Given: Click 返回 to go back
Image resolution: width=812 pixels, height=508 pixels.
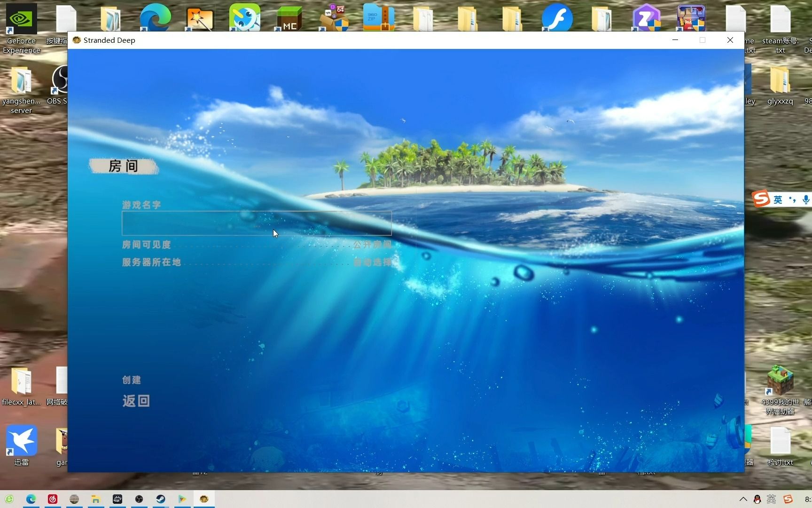Looking at the screenshot, I should point(136,401).
